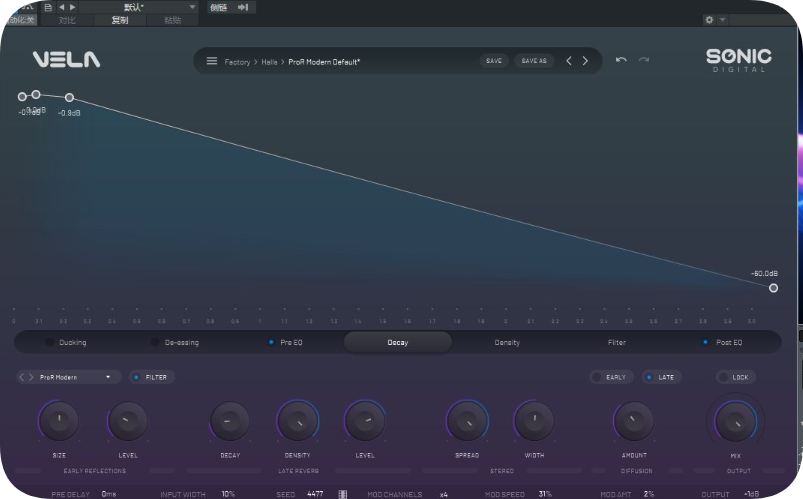Step to next host preset triangle
The width and height of the screenshot is (803, 499).
pyautogui.click(x=72, y=7)
